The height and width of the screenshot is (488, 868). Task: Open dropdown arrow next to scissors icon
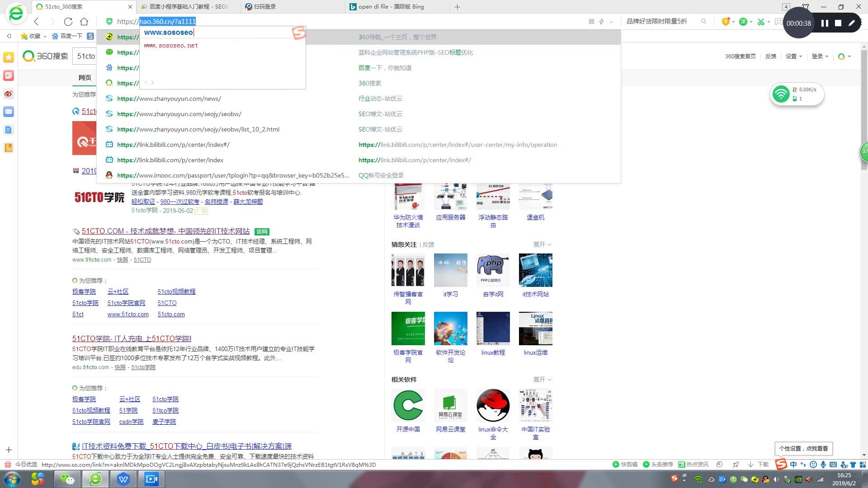769,22
